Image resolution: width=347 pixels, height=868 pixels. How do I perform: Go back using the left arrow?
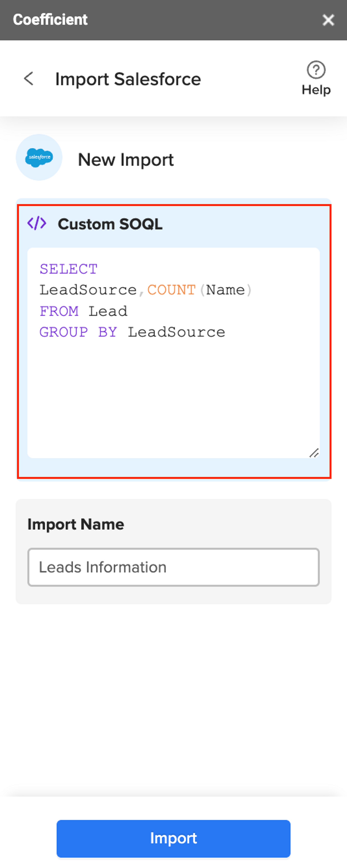coord(29,79)
